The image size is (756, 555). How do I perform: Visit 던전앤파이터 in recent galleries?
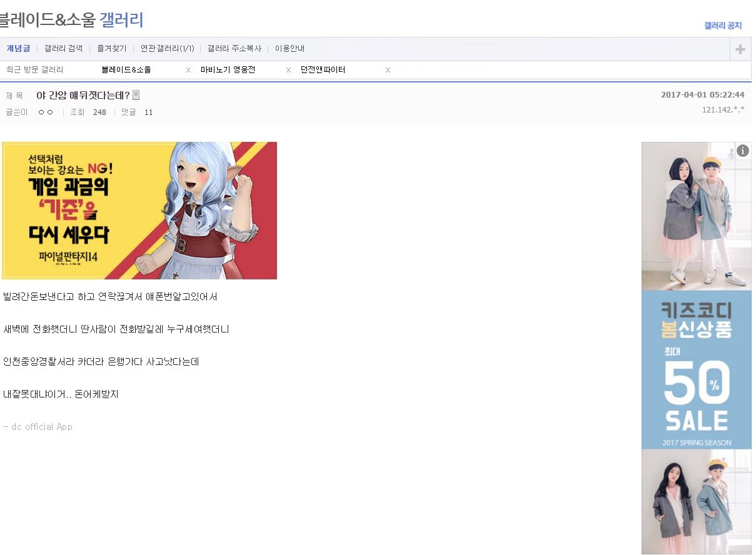[x=323, y=70]
